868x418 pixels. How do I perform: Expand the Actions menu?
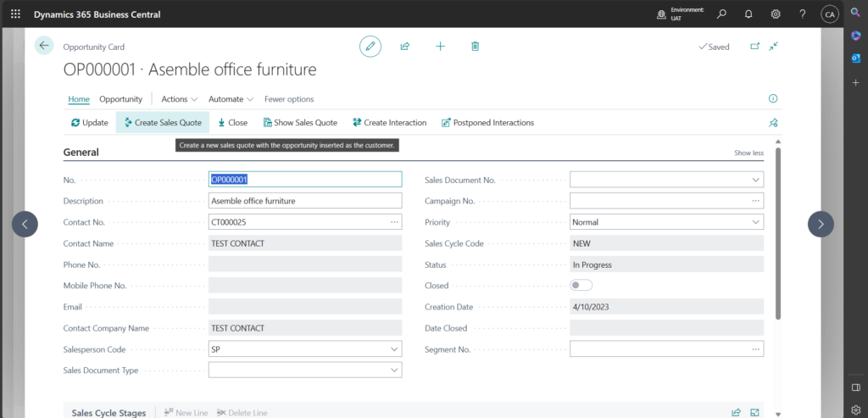(x=180, y=99)
